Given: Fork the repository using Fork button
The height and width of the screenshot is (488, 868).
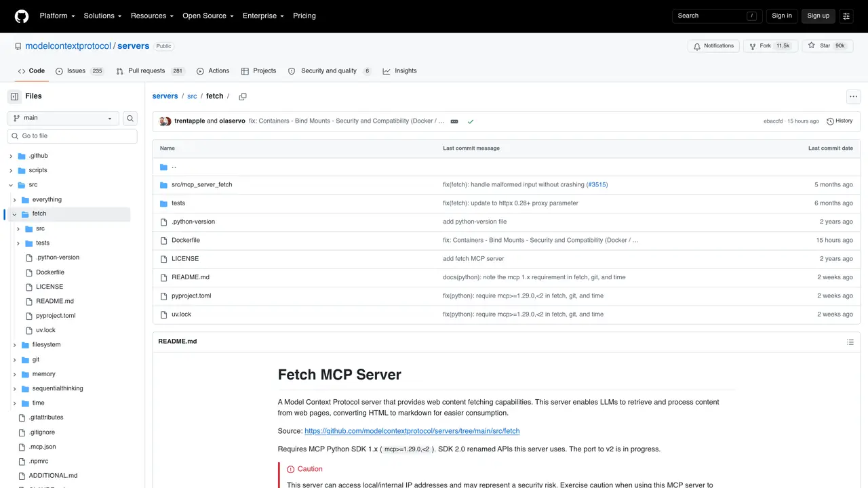Looking at the screenshot, I should [x=769, y=46].
